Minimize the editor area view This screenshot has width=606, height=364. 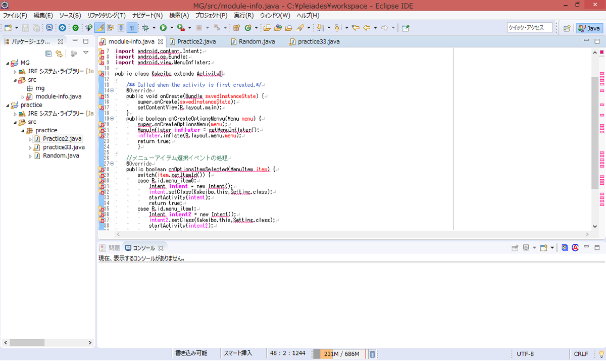tap(586, 41)
